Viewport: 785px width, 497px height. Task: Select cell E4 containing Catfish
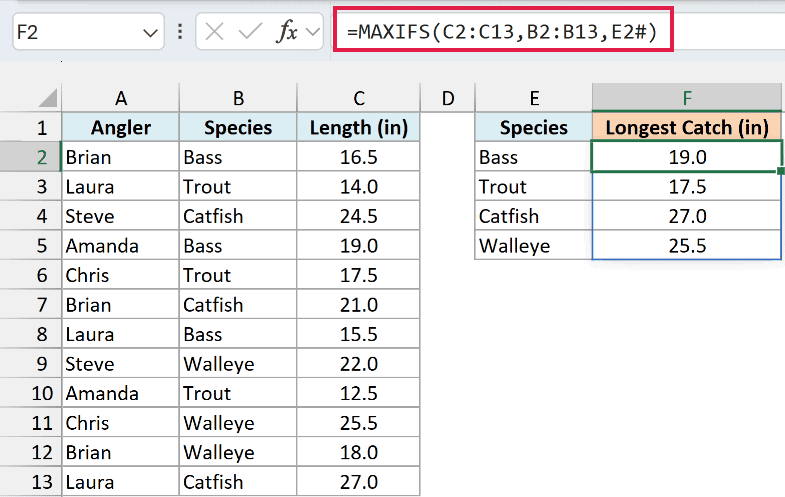pyautogui.click(x=534, y=216)
